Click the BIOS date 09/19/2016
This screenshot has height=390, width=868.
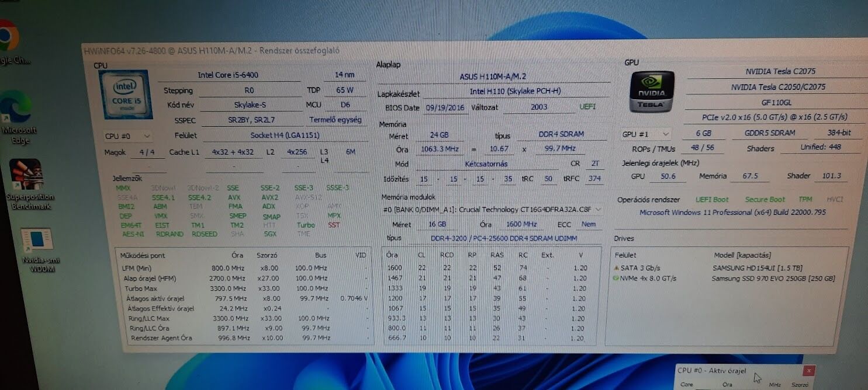[447, 107]
